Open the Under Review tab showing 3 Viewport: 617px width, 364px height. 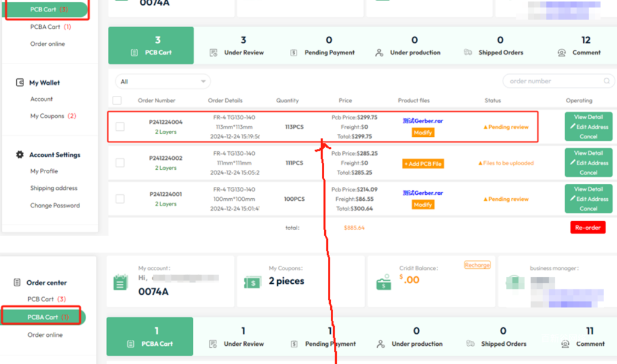(237, 46)
